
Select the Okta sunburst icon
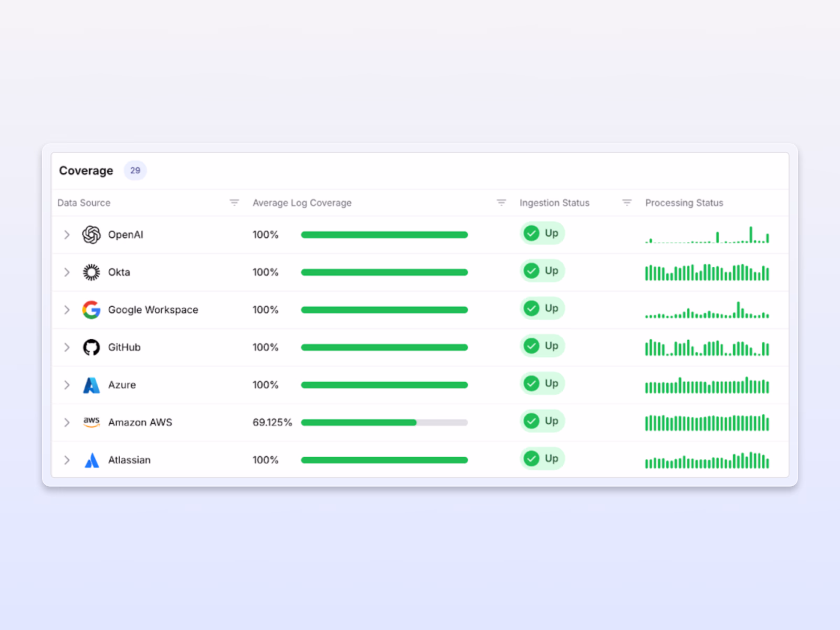91,272
